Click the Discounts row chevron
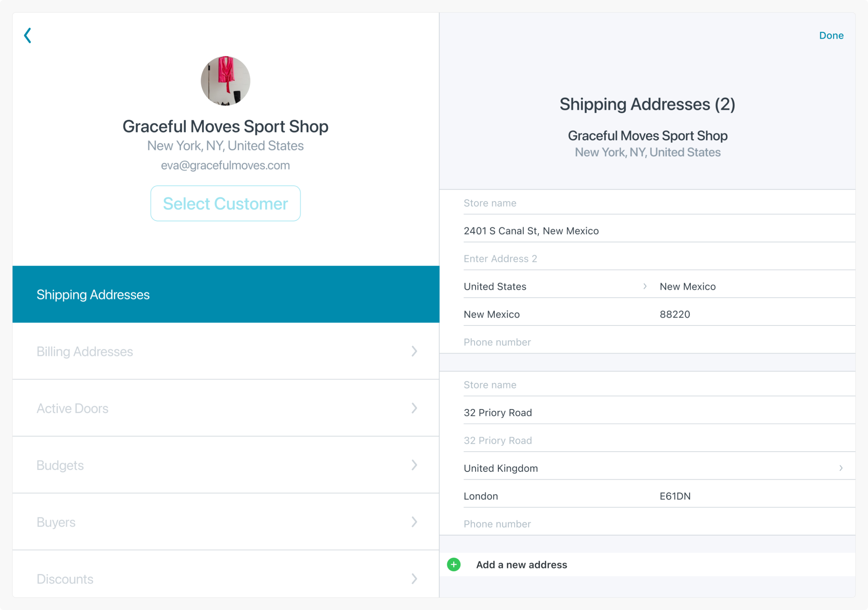Viewport: 868px width, 610px height. coord(414,579)
